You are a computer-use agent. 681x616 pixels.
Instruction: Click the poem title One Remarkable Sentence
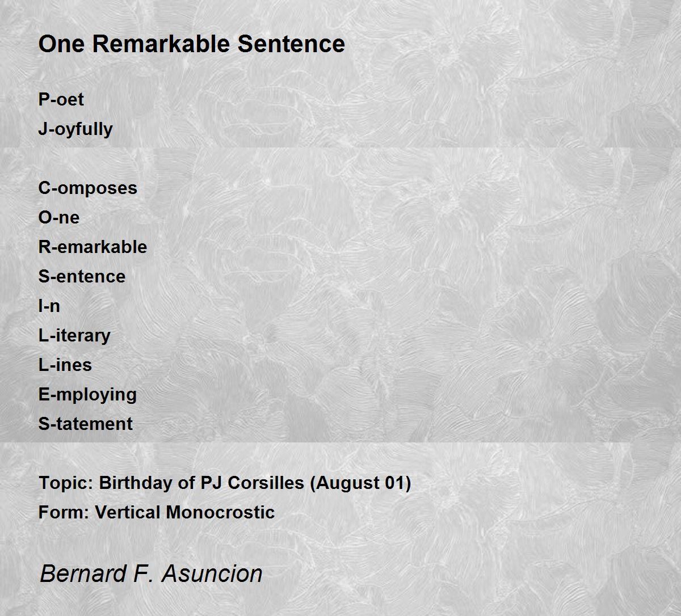192,44
